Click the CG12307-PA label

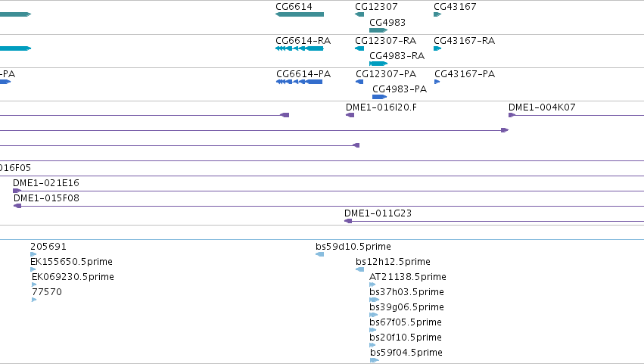tap(386, 74)
